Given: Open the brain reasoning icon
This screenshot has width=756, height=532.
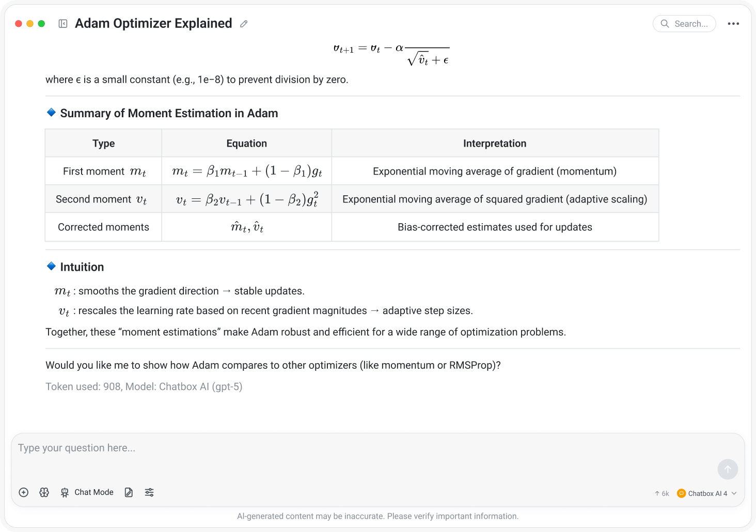Looking at the screenshot, I should (x=44, y=492).
